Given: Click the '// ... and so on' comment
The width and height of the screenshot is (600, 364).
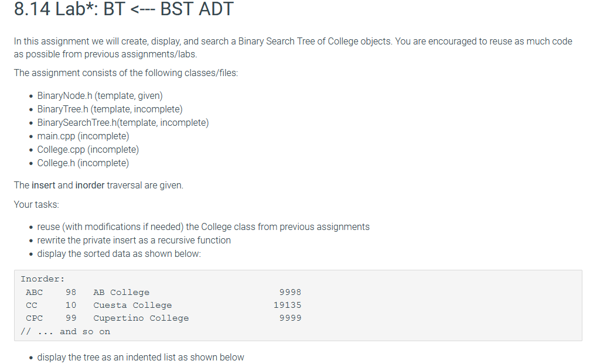Looking at the screenshot, I should (x=66, y=331).
